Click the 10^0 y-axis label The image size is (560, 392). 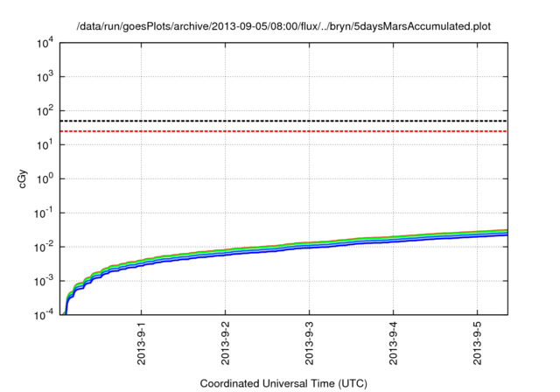[x=45, y=178]
